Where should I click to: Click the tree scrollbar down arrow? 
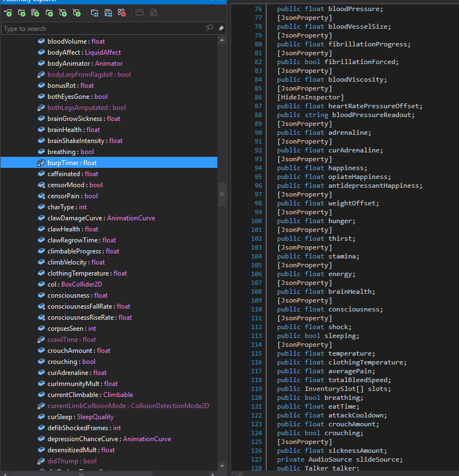tap(222, 466)
